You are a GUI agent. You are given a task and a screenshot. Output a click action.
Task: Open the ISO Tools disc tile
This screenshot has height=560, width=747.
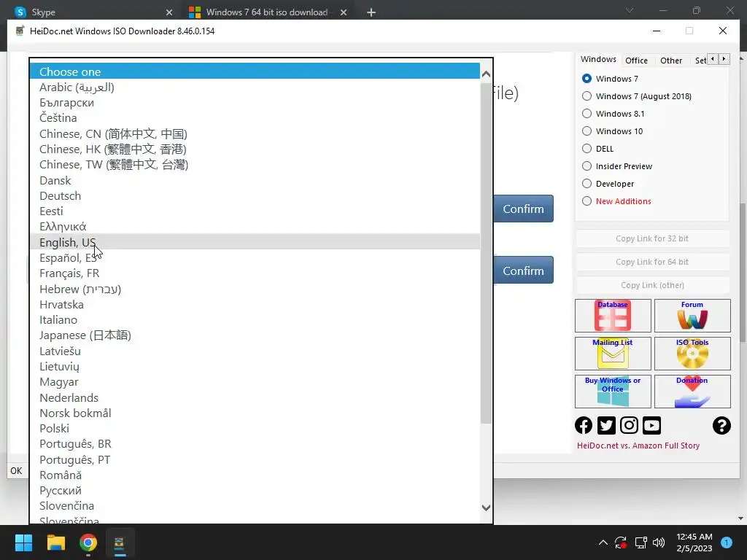(692, 354)
